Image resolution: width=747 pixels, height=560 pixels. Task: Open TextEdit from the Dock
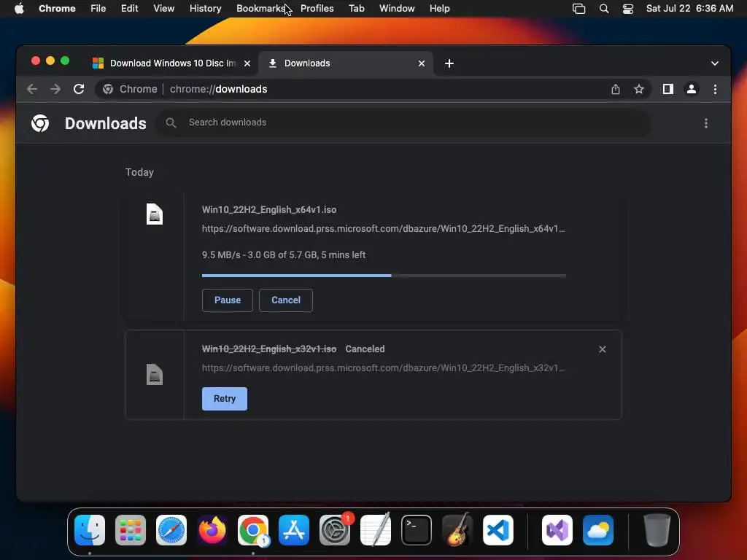coord(376,530)
